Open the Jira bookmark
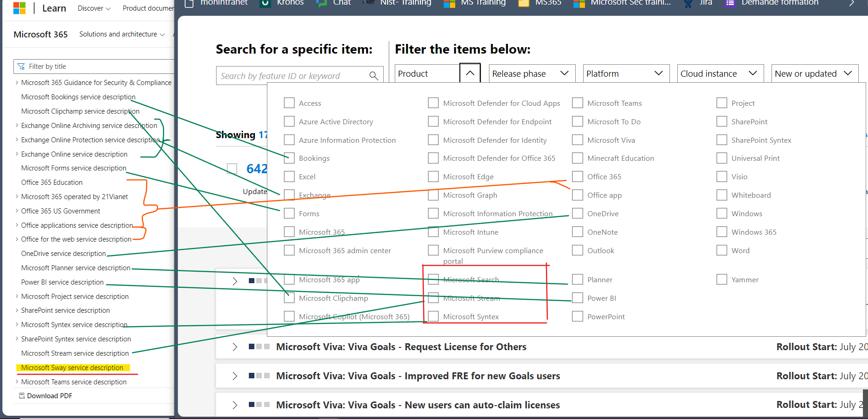868x419 pixels. tap(698, 3)
